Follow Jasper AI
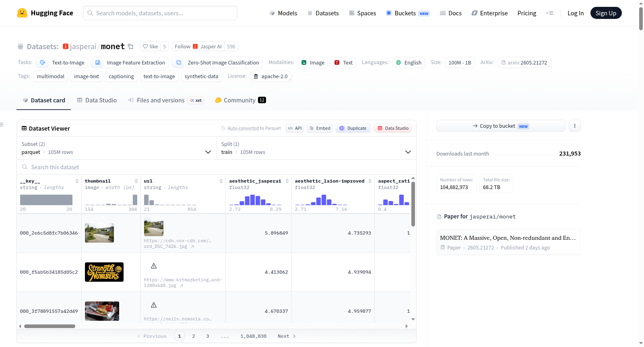 click(198, 46)
